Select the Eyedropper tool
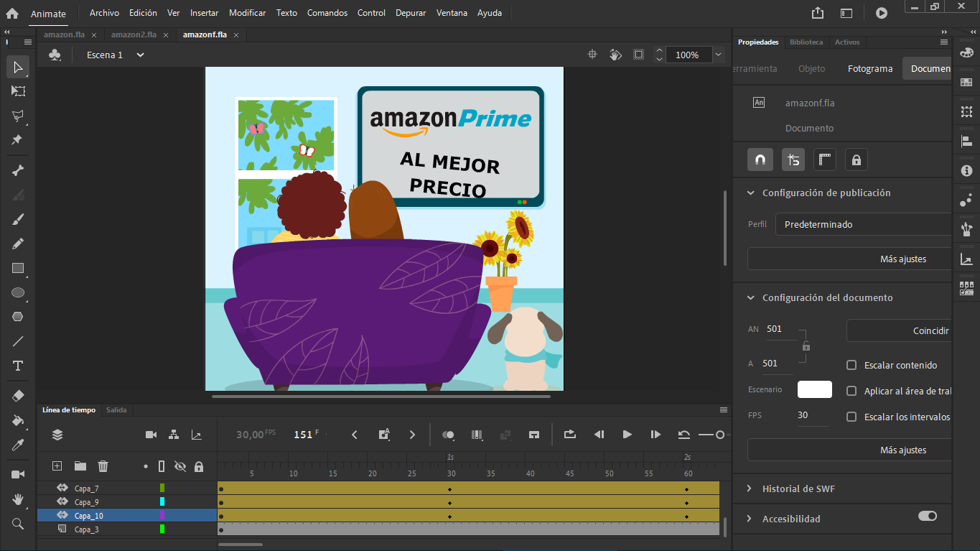The image size is (980, 551). point(18,445)
